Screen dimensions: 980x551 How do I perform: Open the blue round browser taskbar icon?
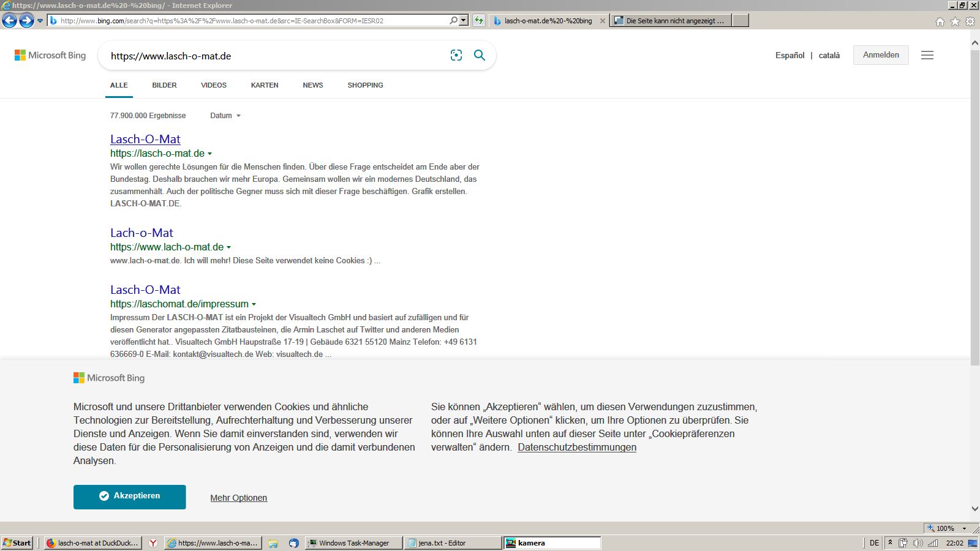[294, 543]
